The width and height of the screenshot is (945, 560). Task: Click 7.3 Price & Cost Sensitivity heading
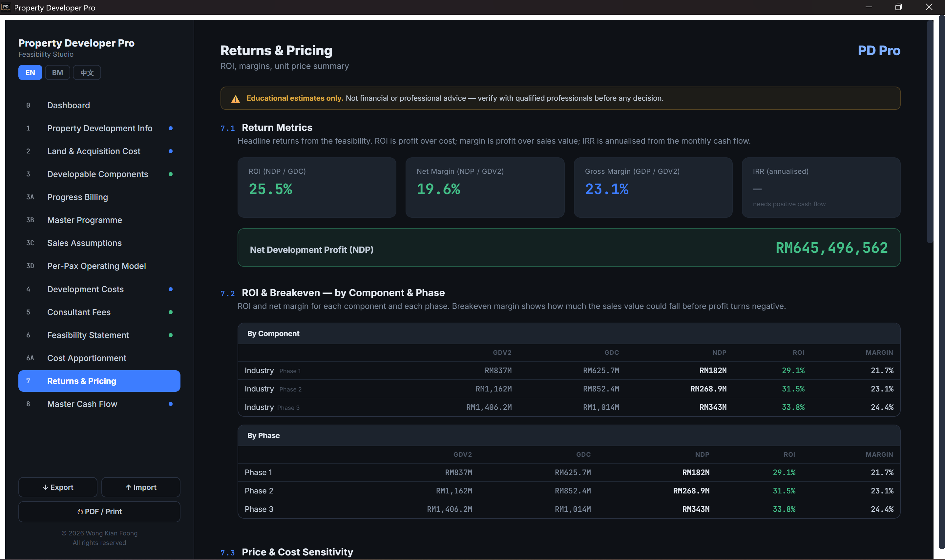(287, 552)
